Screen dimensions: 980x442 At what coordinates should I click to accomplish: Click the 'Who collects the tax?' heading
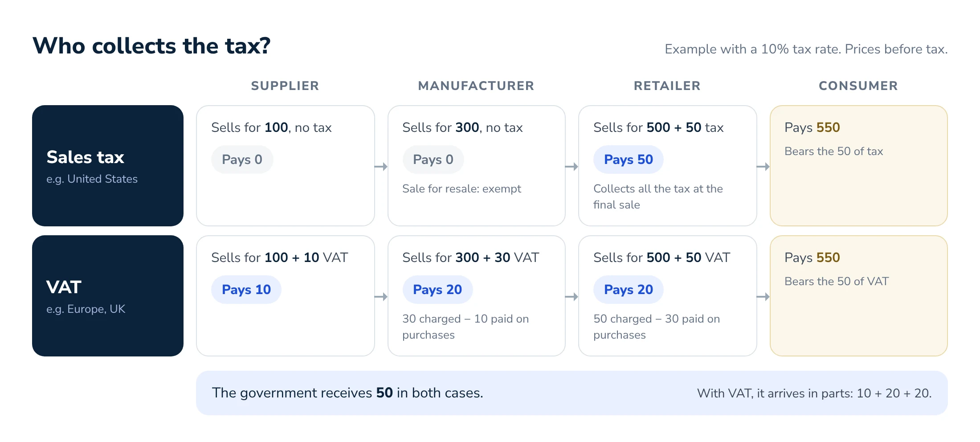pyautogui.click(x=151, y=46)
